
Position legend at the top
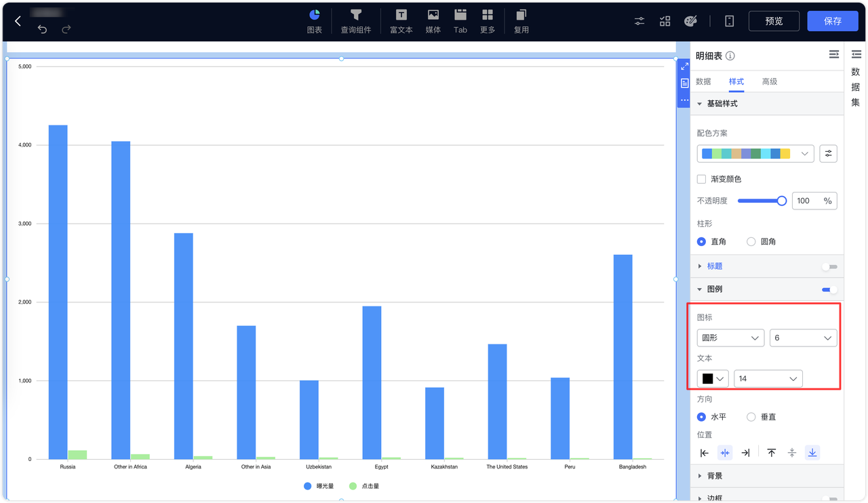point(772,453)
